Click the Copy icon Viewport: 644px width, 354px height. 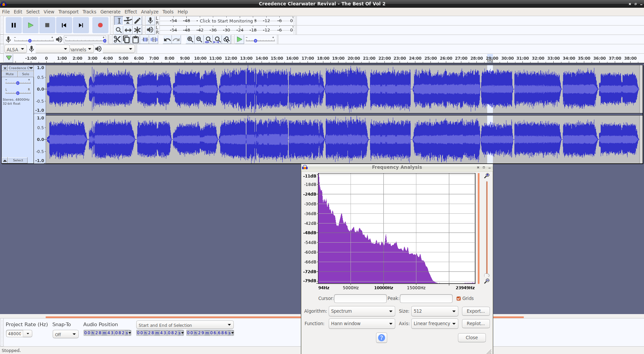126,40
